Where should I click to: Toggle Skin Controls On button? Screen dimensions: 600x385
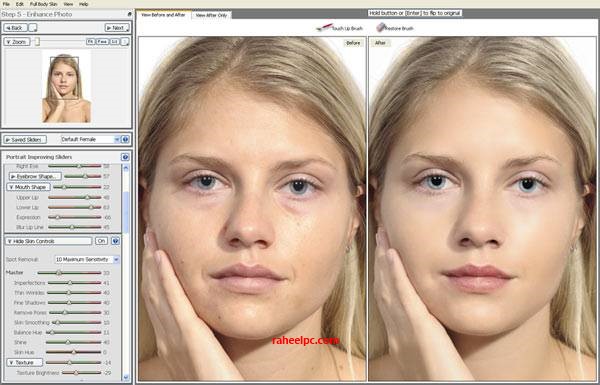[101, 241]
